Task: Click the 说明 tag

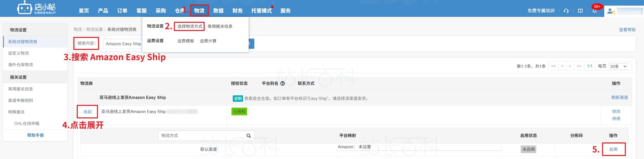Action: coord(238,98)
